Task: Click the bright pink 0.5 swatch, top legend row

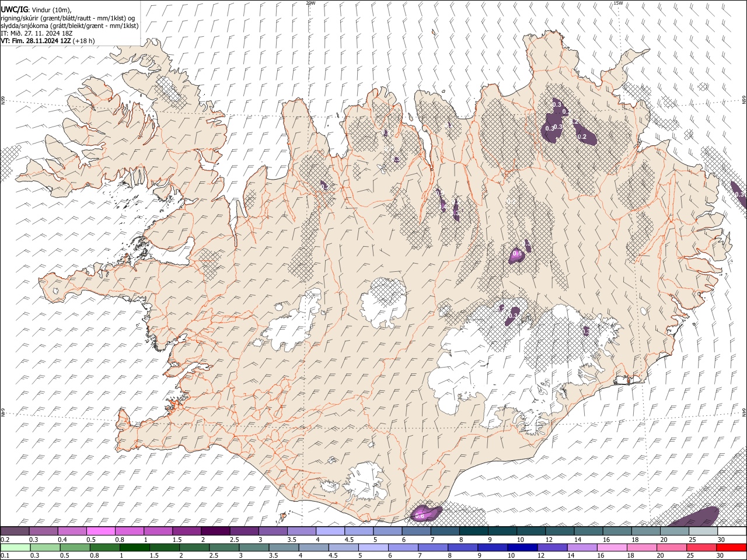Action: pyautogui.click(x=100, y=531)
